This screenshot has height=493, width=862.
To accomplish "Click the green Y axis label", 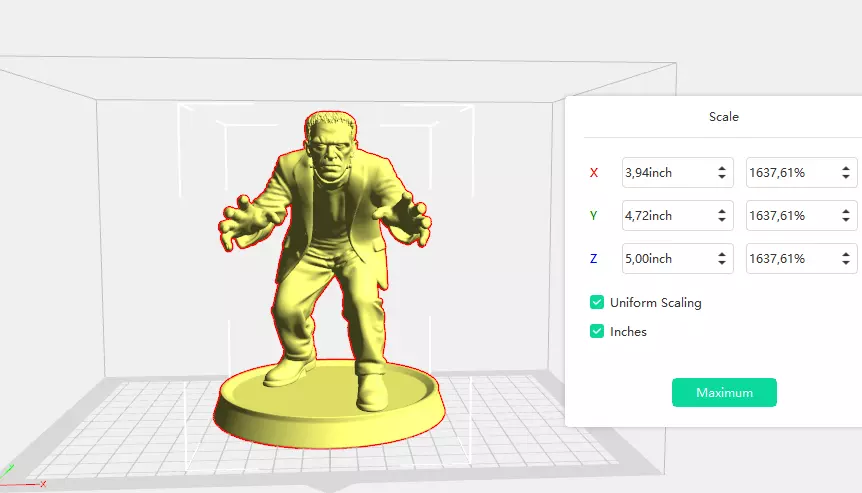I will [x=593, y=215].
